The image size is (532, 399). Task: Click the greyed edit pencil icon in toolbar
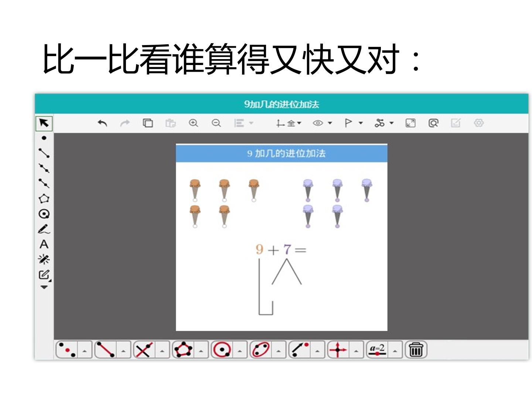click(x=456, y=123)
